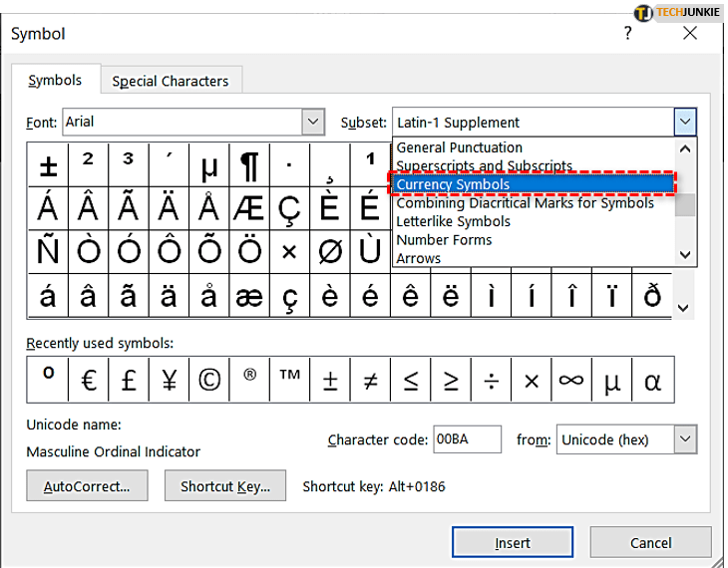Choose the Yen sign in recent symbols

[169, 380]
